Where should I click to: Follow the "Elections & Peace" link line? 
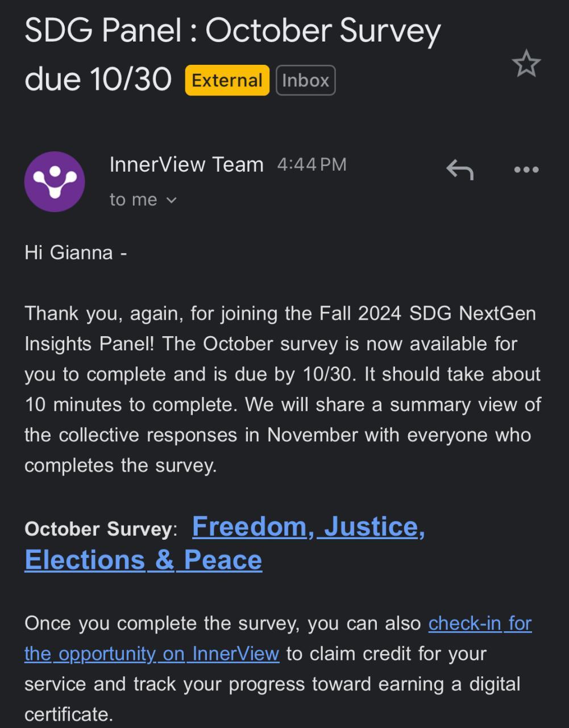[x=143, y=560]
